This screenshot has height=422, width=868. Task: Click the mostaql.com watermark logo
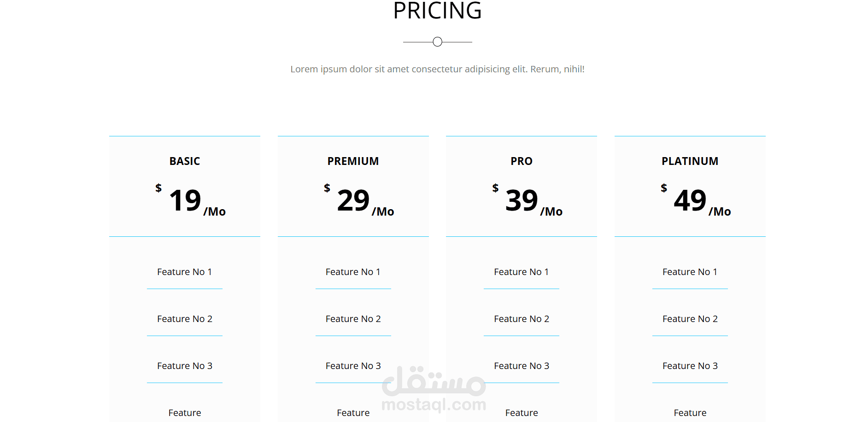[434, 389]
